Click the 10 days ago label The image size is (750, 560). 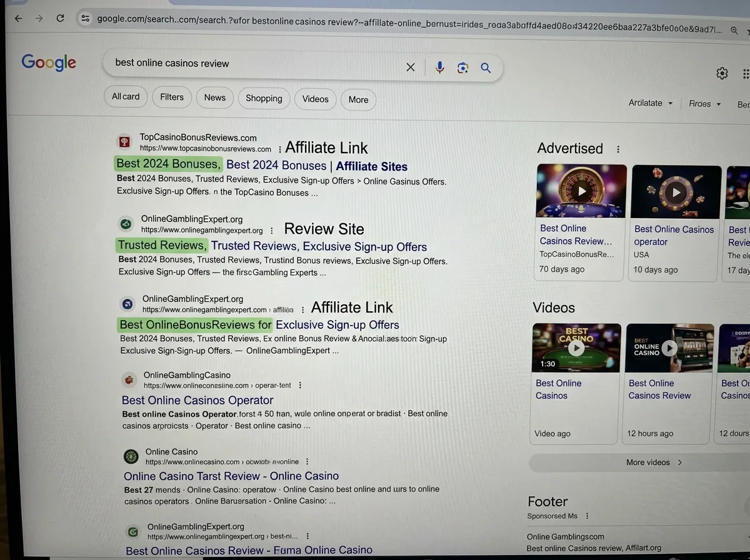click(656, 270)
